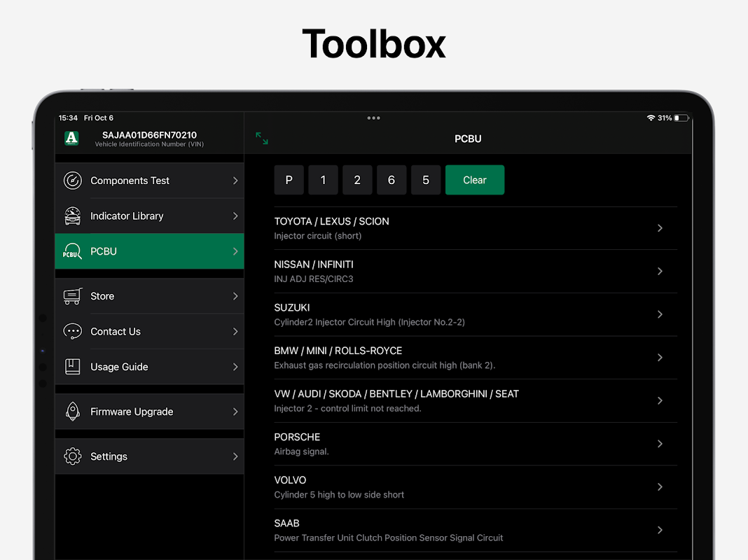The width and height of the screenshot is (748, 560).
Task: Expand the PORSCHE row chevron
Action: click(x=660, y=444)
